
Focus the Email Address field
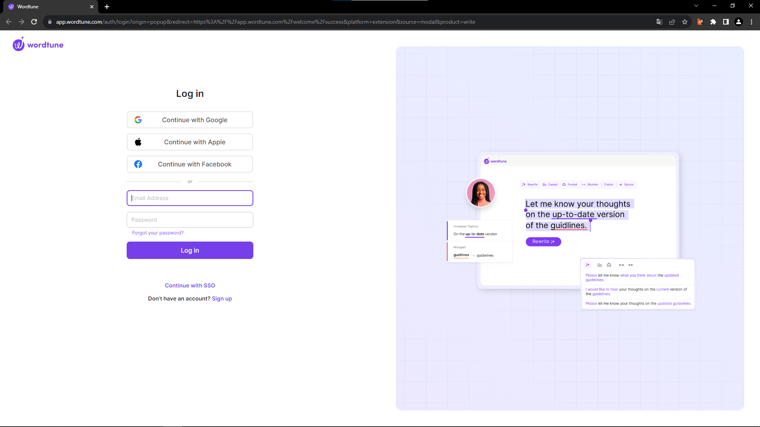pos(190,198)
